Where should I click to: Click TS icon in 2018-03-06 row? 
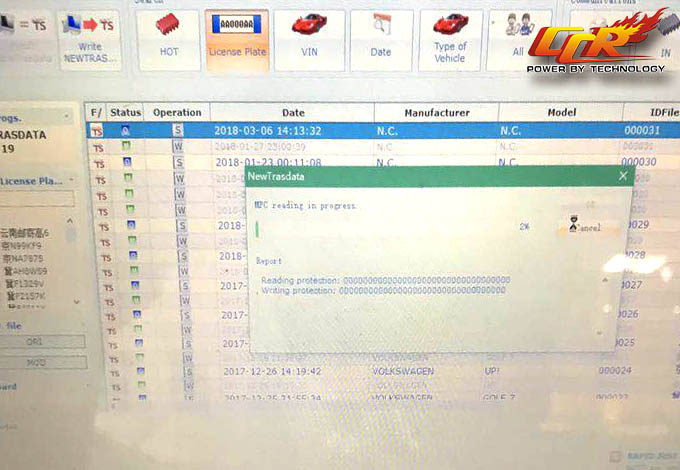coord(97,131)
